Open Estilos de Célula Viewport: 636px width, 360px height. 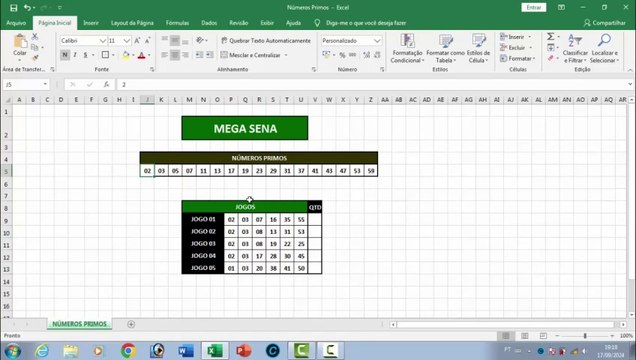point(479,48)
